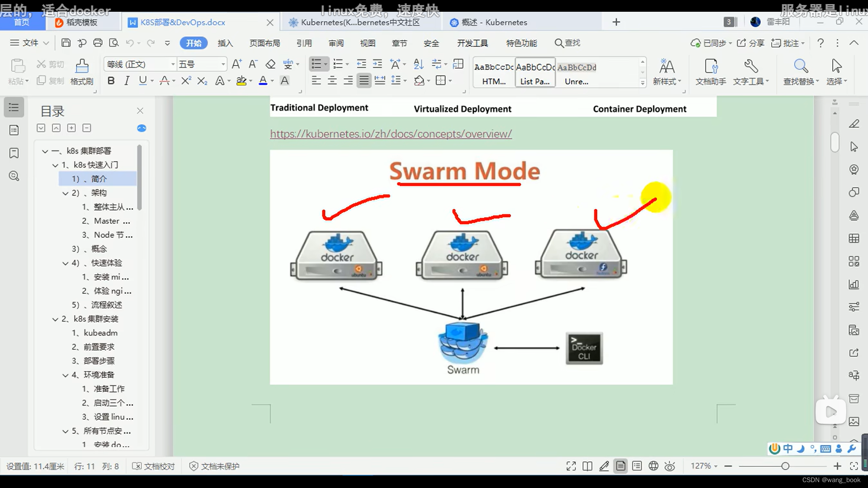Increase font size with A+ icon
Screen dimensions: 868x488
236,64
